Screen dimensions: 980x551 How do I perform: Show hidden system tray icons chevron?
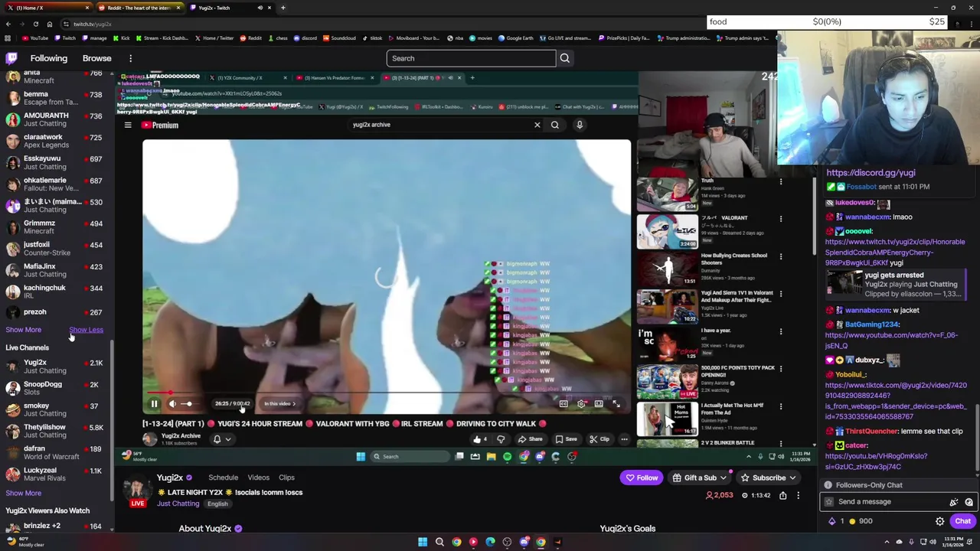pos(887,543)
